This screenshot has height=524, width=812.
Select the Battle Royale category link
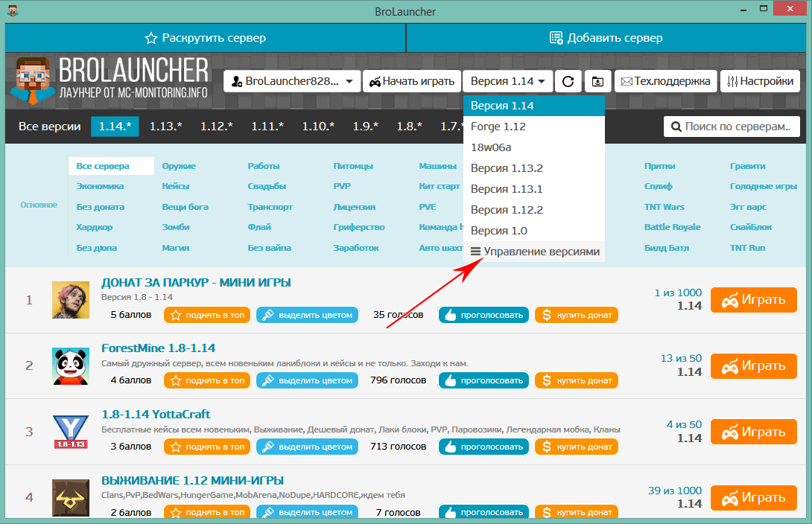[x=672, y=227]
